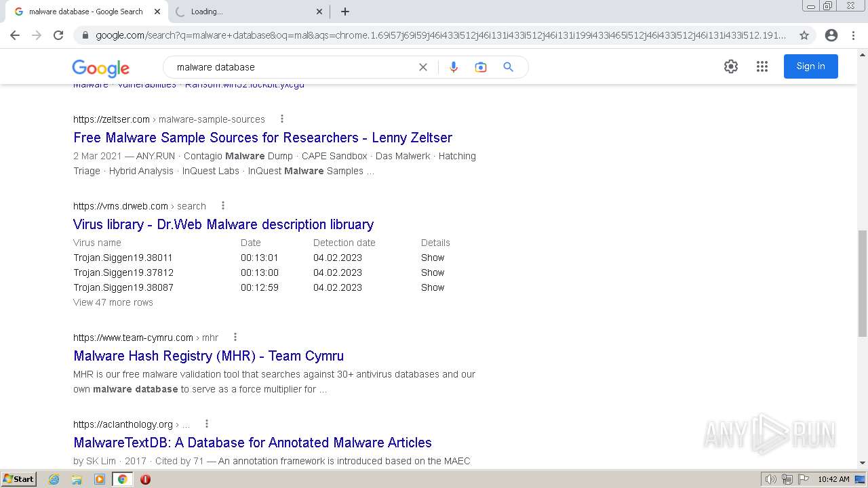The image size is (868, 488).
Task: Open red shield icon in taskbar
Action: (x=145, y=479)
